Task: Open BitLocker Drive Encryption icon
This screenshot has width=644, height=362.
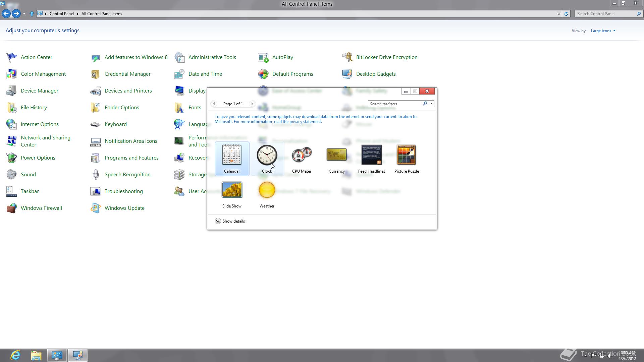Action: [347, 57]
